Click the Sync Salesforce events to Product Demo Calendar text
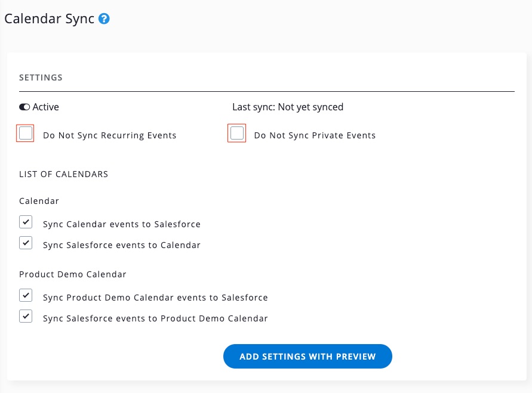 coord(155,318)
